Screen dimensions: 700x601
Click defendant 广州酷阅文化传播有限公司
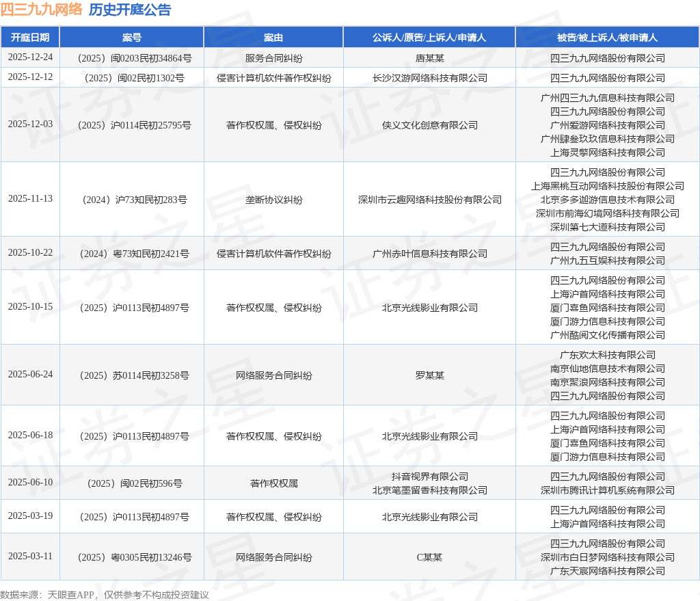(x=607, y=335)
